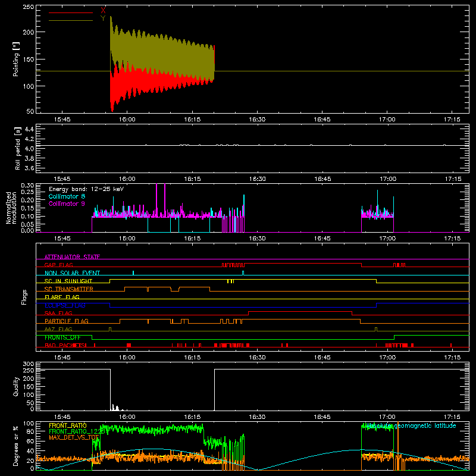Viewport: 476px width, 476px height.
Task: Click the 4.4 tick on Roll period axis
Action: pyautogui.click(x=29, y=129)
